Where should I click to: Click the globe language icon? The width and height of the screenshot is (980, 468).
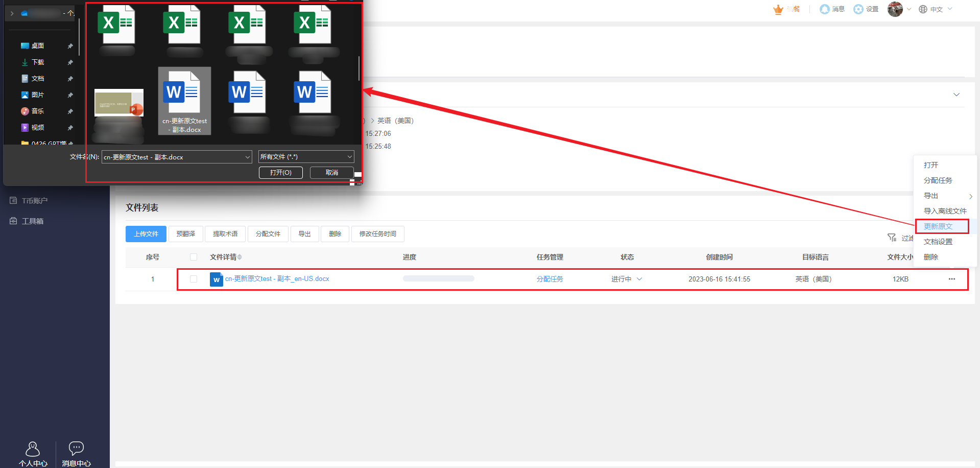point(923,9)
